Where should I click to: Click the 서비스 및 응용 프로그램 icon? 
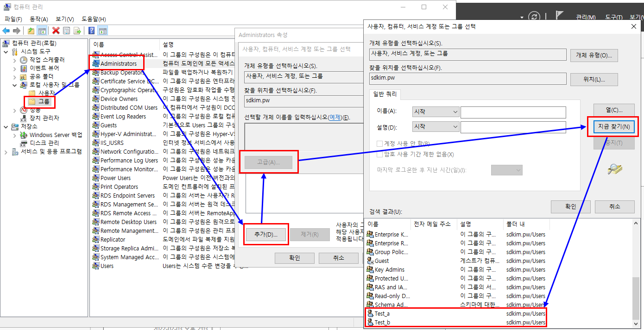(15, 151)
